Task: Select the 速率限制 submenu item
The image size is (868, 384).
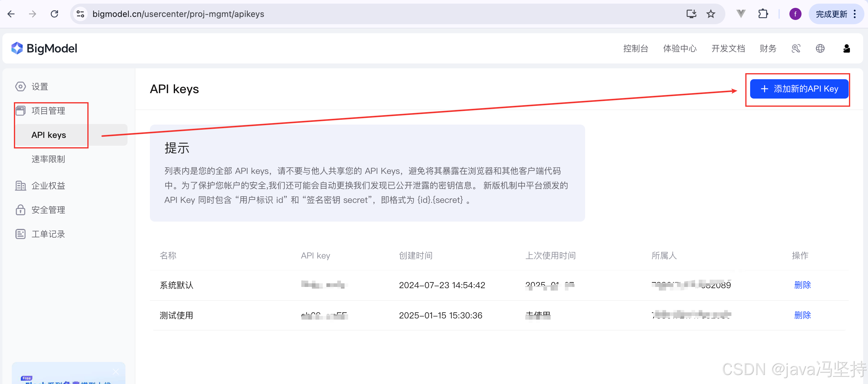Action: click(48, 159)
